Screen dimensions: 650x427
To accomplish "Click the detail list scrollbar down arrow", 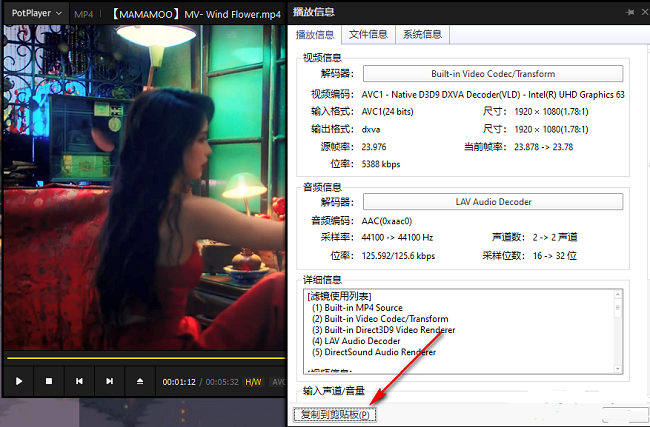I will (x=618, y=369).
